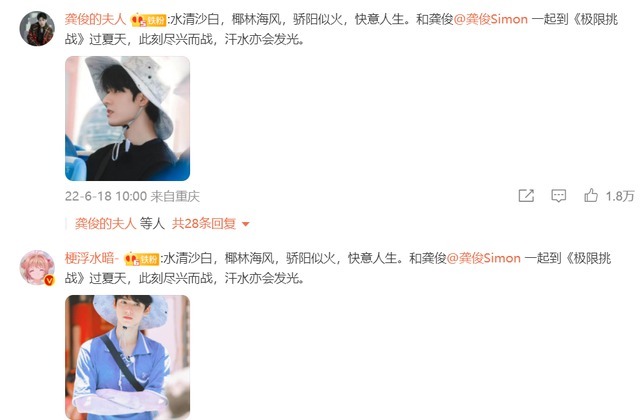
Task: Click the 1.8万 like count
Action: point(620,196)
